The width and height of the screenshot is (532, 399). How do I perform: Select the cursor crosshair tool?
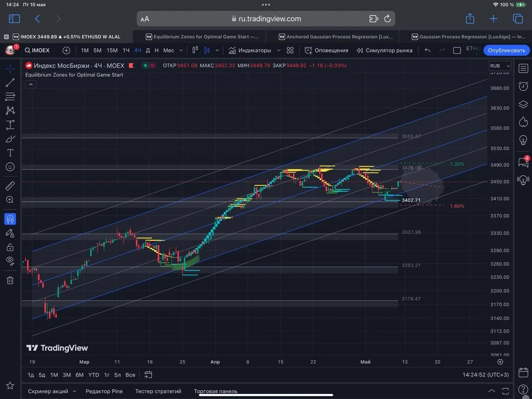pos(10,69)
